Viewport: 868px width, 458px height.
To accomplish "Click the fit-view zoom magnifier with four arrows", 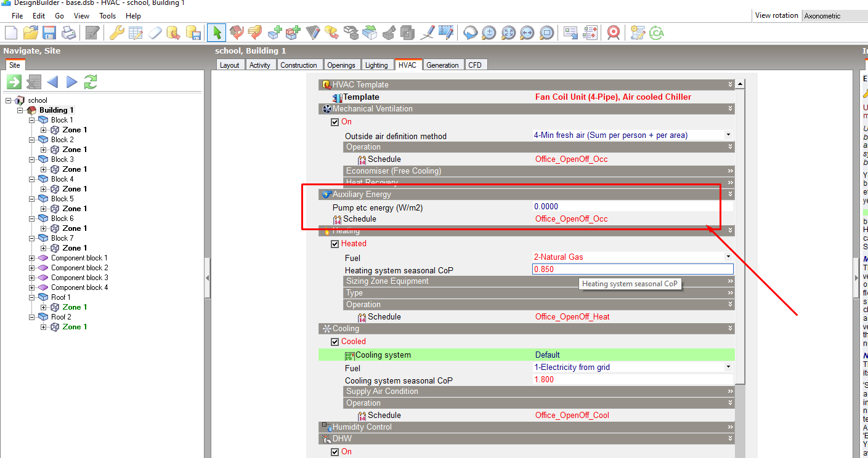I will tap(508, 33).
